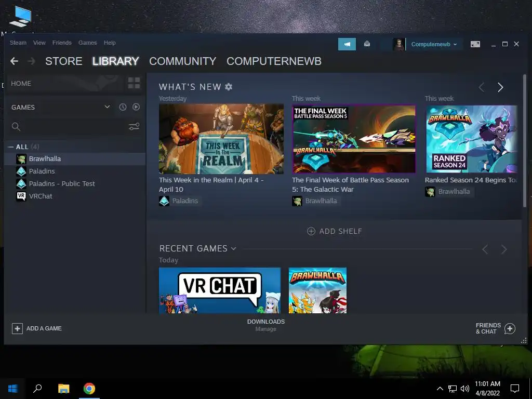Sort library by recent activity clock icon
532x399 pixels.
point(123,107)
